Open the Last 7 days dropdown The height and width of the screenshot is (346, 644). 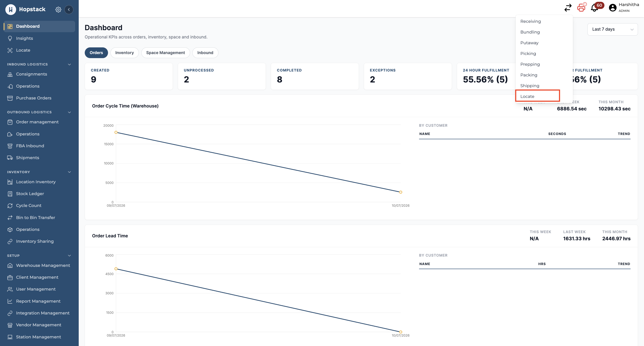pos(612,29)
